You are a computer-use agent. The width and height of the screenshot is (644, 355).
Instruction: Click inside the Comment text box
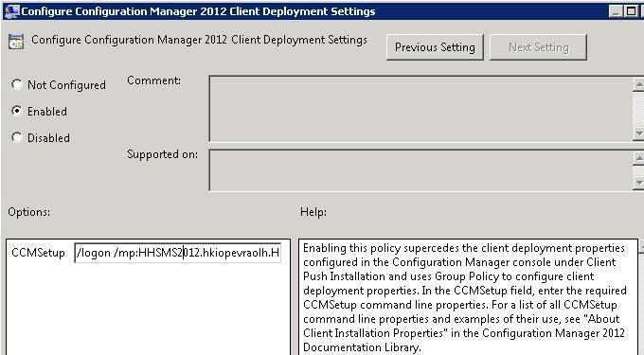(x=420, y=109)
